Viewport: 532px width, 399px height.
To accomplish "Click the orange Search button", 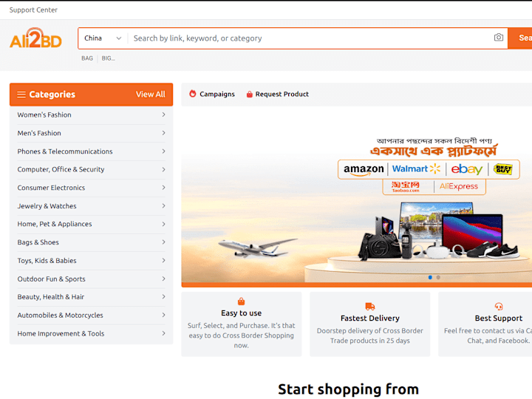I will [519, 38].
